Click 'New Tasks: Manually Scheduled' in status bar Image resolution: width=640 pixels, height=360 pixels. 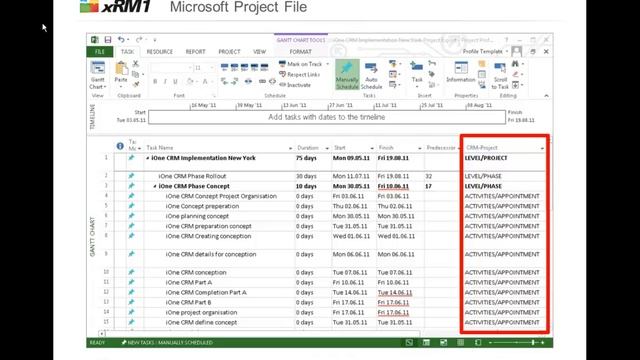pyautogui.click(x=167, y=342)
